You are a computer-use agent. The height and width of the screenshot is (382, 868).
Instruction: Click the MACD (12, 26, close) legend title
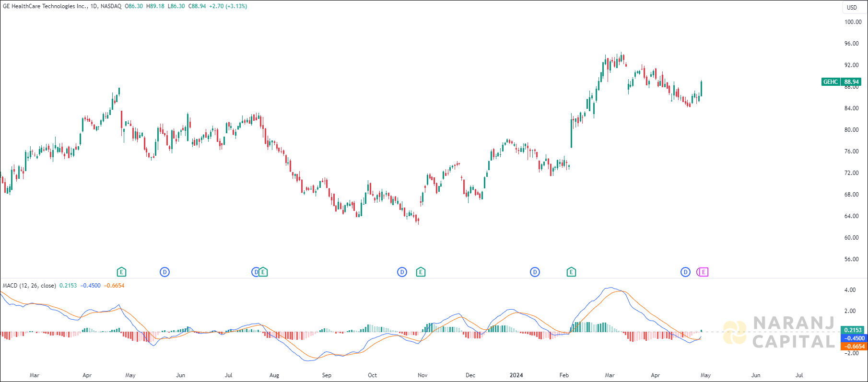(x=29, y=286)
